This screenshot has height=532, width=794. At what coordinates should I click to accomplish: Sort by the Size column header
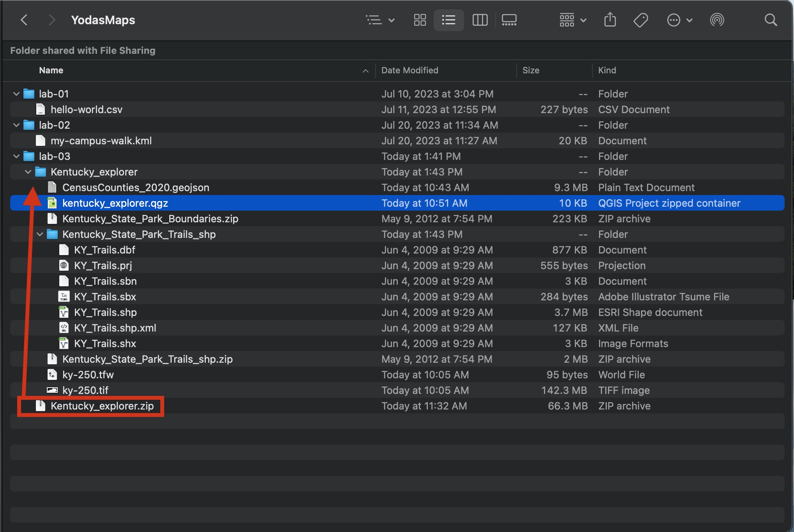click(531, 70)
